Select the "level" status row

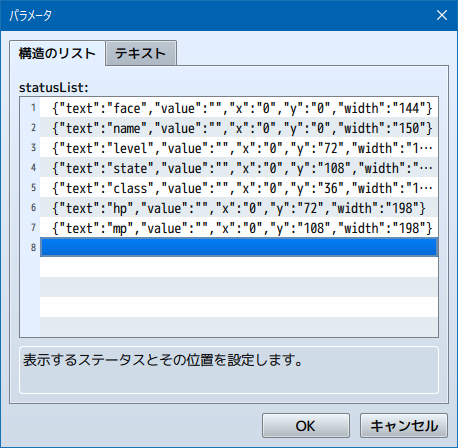coord(239,147)
